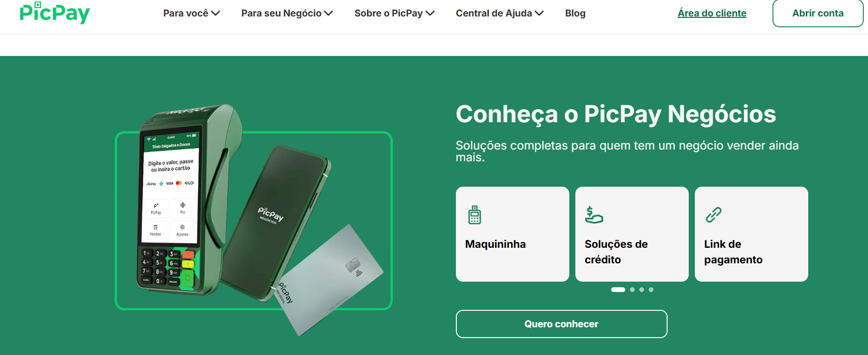
Task: Open the Blog menu item
Action: pyautogui.click(x=575, y=13)
